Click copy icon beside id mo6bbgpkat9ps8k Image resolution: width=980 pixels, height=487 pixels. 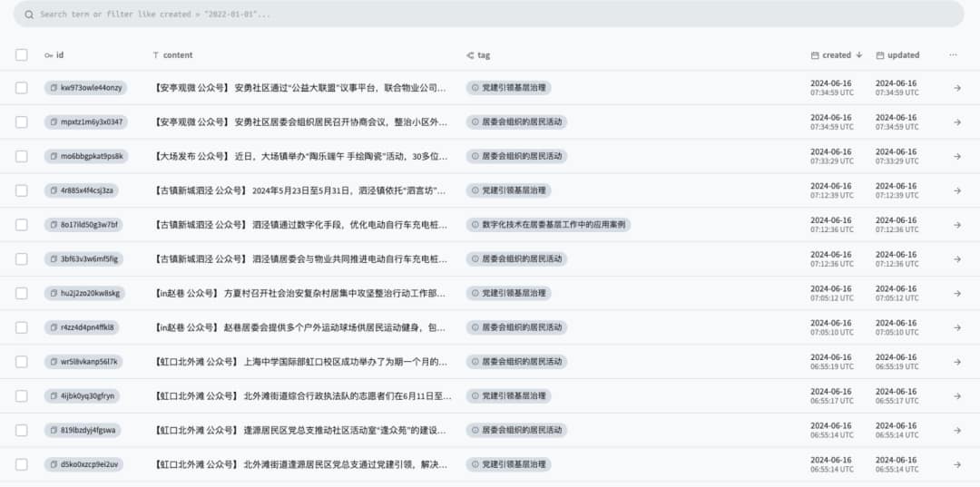click(54, 157)
